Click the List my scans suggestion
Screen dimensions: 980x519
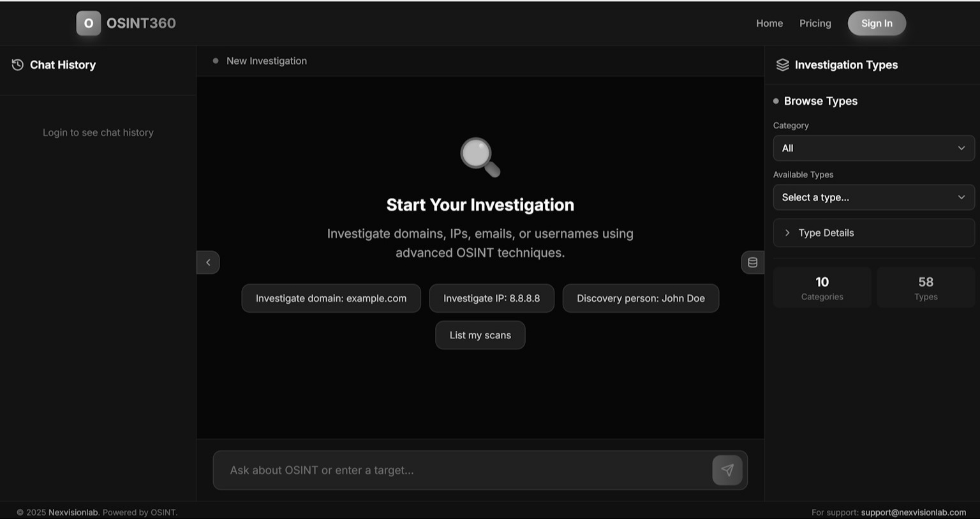(480, 335)
